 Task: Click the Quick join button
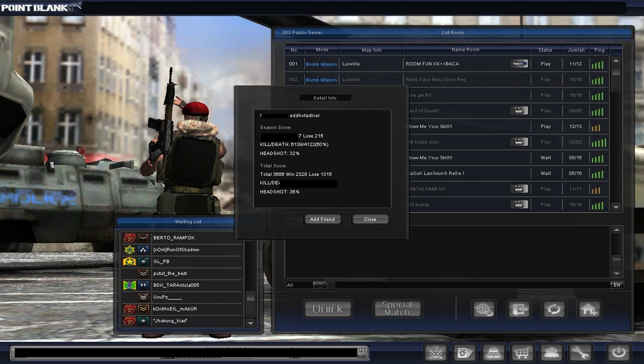(328, 309)
